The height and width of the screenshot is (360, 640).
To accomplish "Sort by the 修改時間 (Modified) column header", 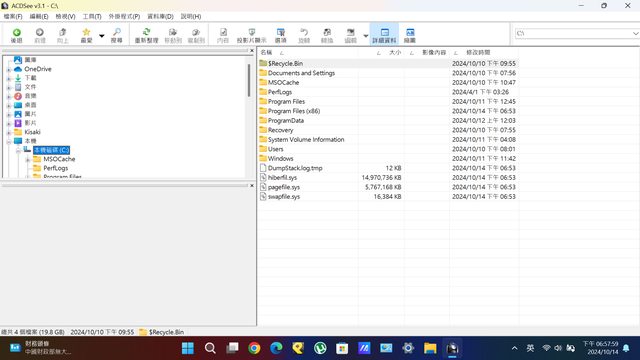I will (478, 53).
